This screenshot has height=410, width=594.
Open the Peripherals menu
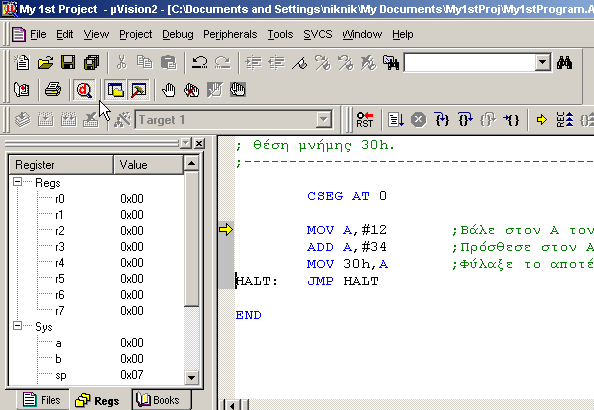[230, 34]
